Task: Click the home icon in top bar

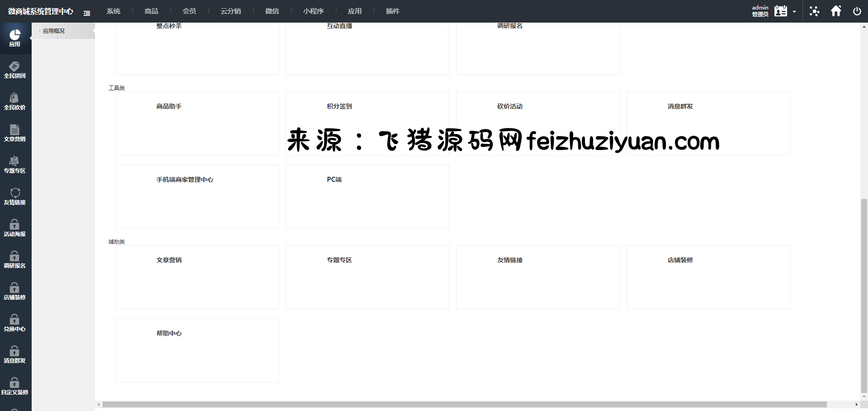Action: pyautogui.click(x=836, y=11)
